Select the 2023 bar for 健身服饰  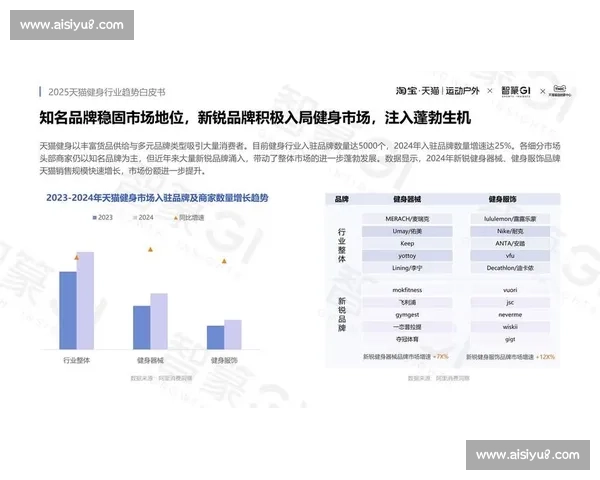[x=215, y=337]
